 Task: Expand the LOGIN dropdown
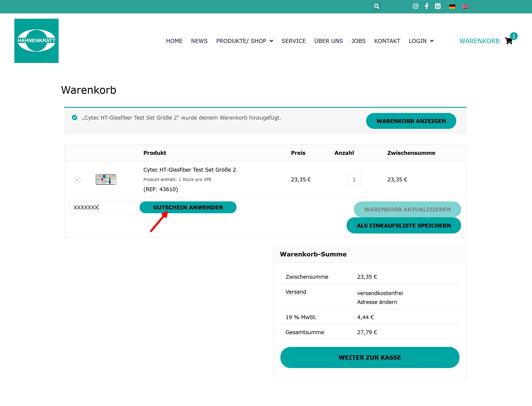421,41
